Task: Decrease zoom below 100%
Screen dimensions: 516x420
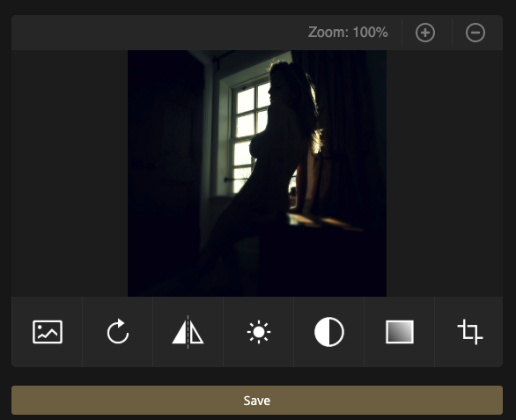Action: 475,33
